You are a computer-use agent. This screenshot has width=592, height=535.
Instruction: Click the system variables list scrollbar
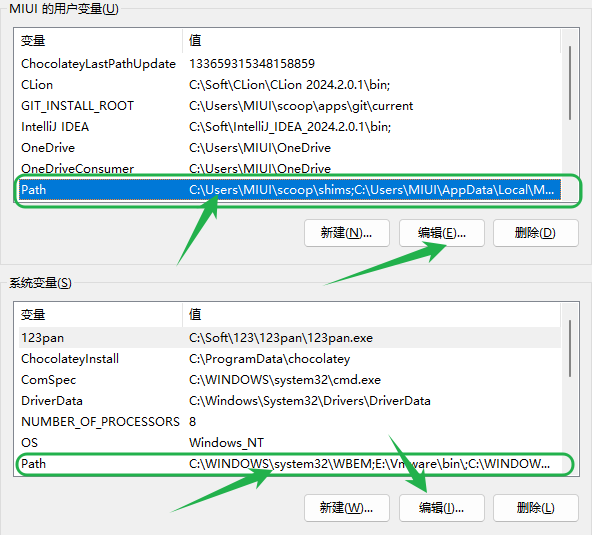coord(570,348)
